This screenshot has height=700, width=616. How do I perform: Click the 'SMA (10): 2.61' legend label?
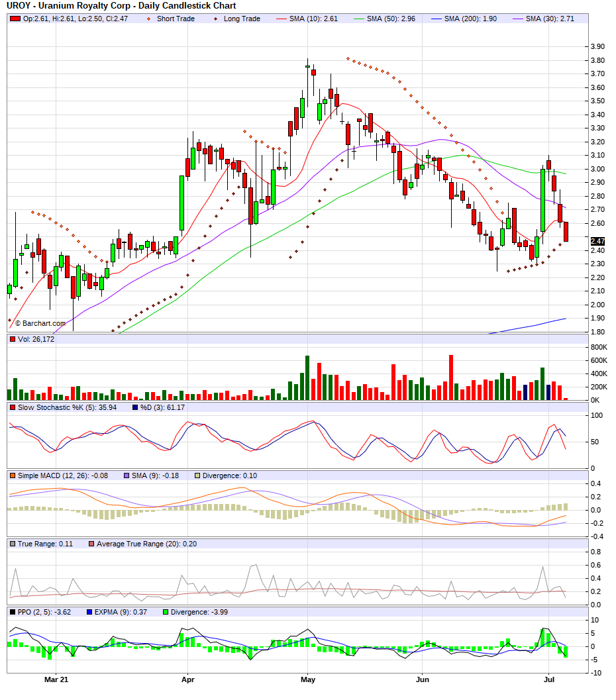pos(314,19)
